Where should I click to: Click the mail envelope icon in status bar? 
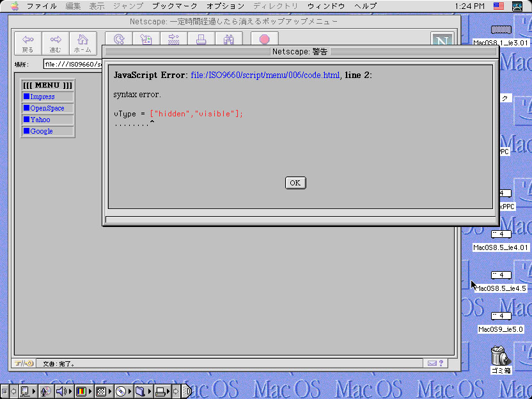(x=432, y=363)
